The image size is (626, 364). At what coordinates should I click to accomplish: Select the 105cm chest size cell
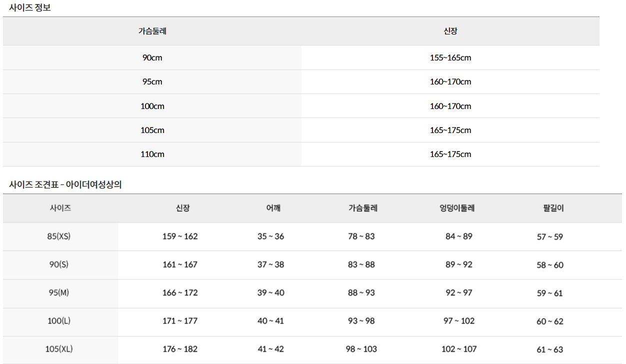pyautogui.click(x=152, y=130)
